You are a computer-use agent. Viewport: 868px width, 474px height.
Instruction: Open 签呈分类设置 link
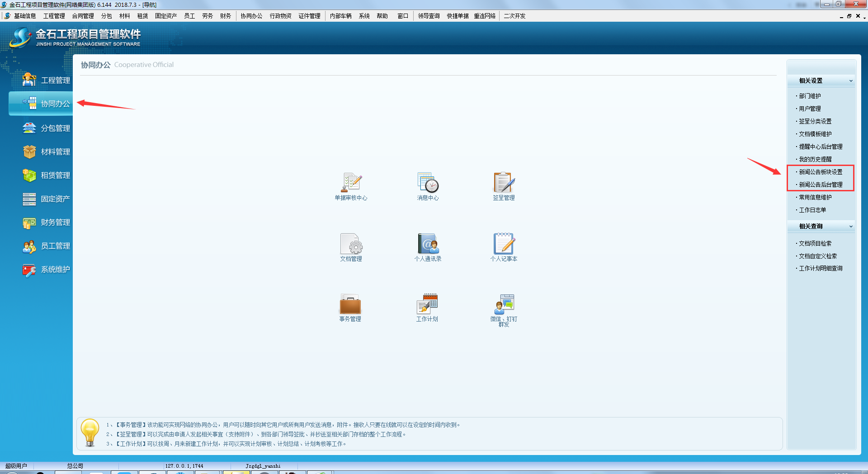tap(815, 121)
